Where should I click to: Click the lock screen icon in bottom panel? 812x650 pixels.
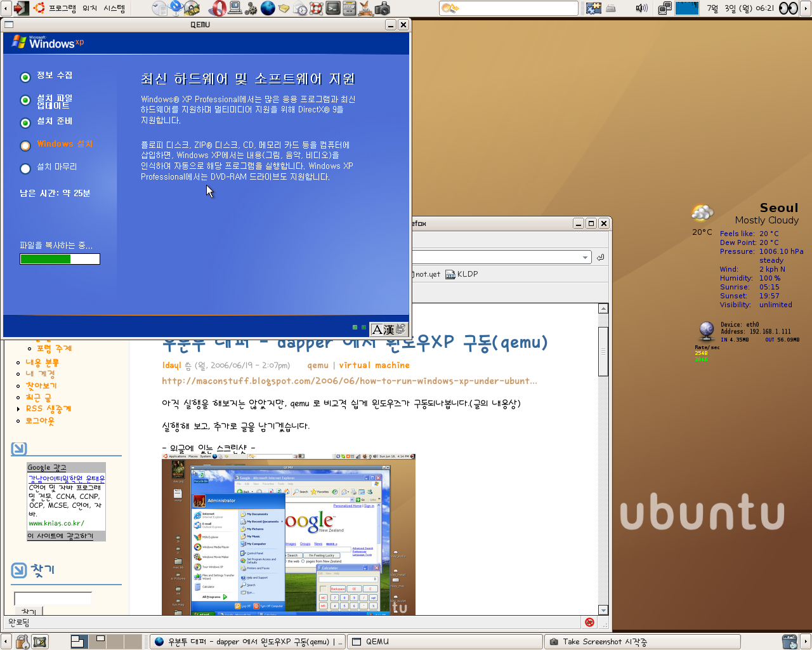pyautogui.click(x=23, y=642)
